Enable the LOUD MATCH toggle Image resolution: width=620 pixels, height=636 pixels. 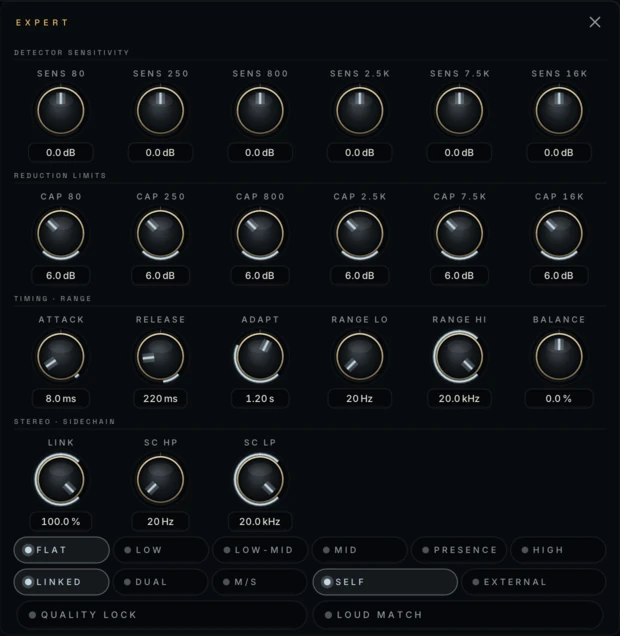point(458,615)
